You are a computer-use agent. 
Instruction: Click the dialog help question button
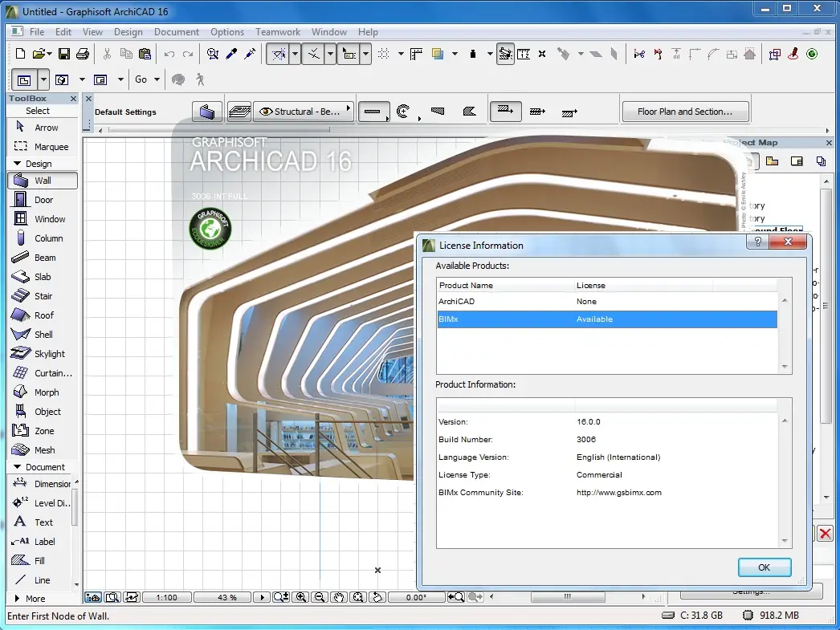click(x=757, y=242)
